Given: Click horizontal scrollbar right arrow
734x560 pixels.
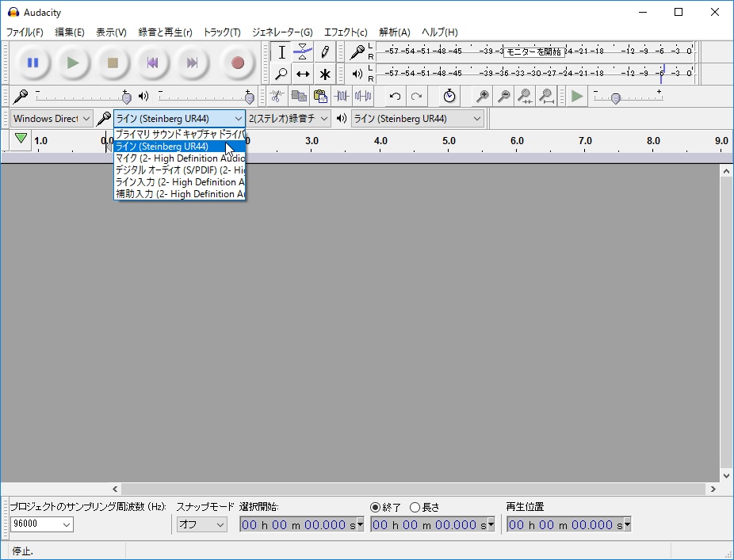Looking at the screenshot, I should click(713, 490).
